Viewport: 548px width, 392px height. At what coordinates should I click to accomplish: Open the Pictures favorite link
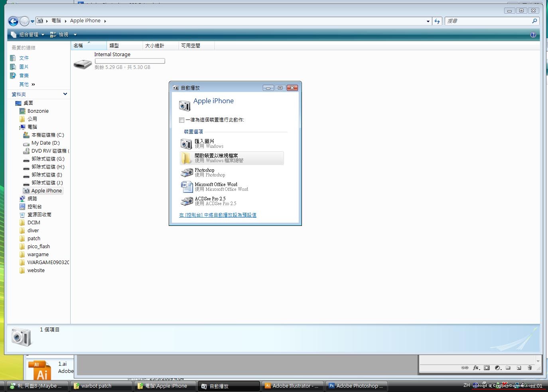[x=24, y=67]
